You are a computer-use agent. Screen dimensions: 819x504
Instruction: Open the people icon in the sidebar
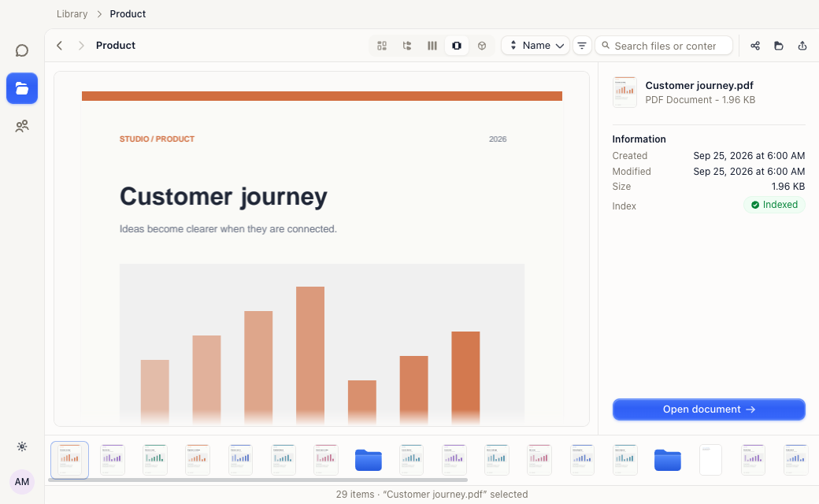point(22,126)
